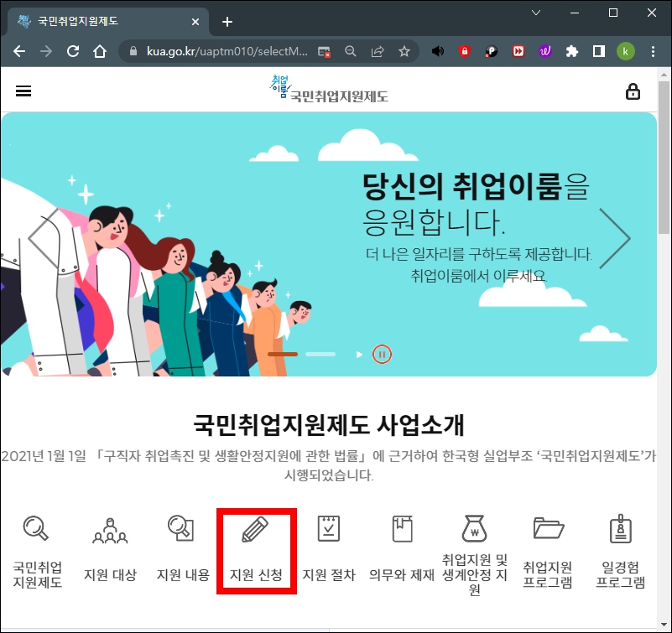The image size is (672, 633).
Task: Pause the banner slideshow
Action: pos(382,354)
